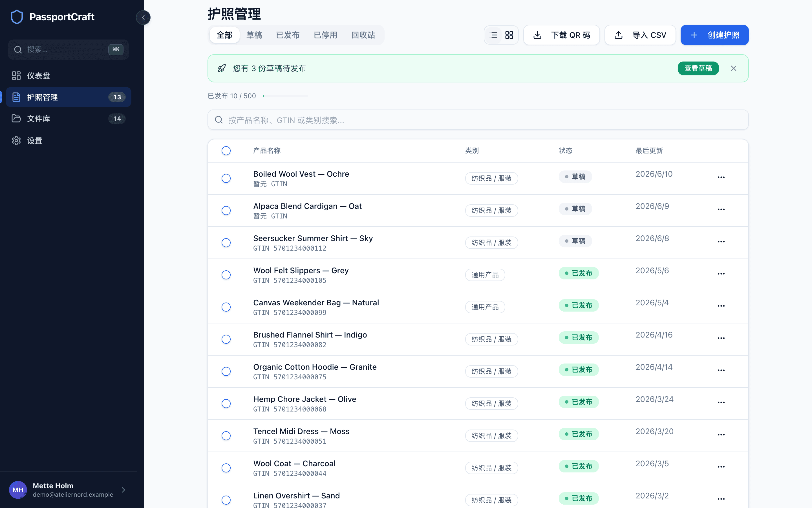
Task: Open the 护照管理 sidebar item
Action: click(69, 97)
